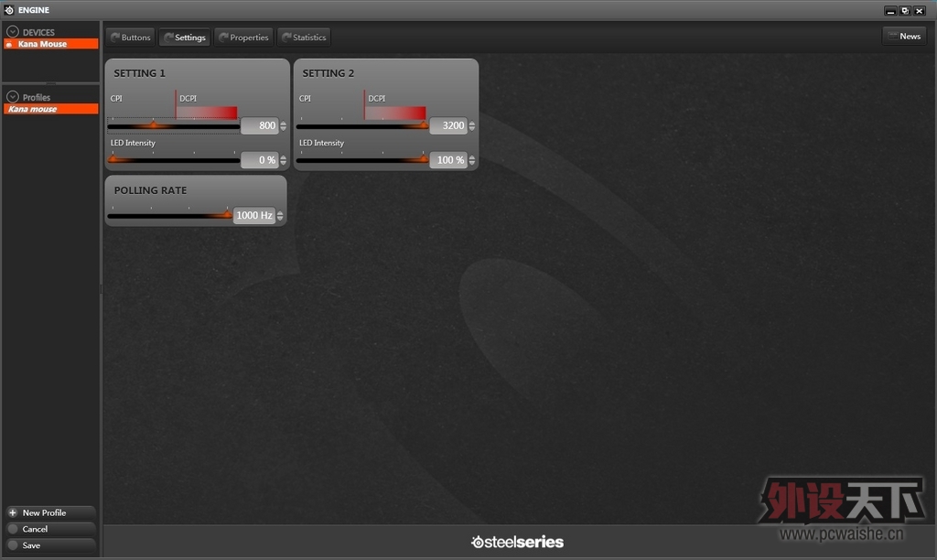
Task: Save the current profile
Action: pyautogui.click(x=50, y=545)
